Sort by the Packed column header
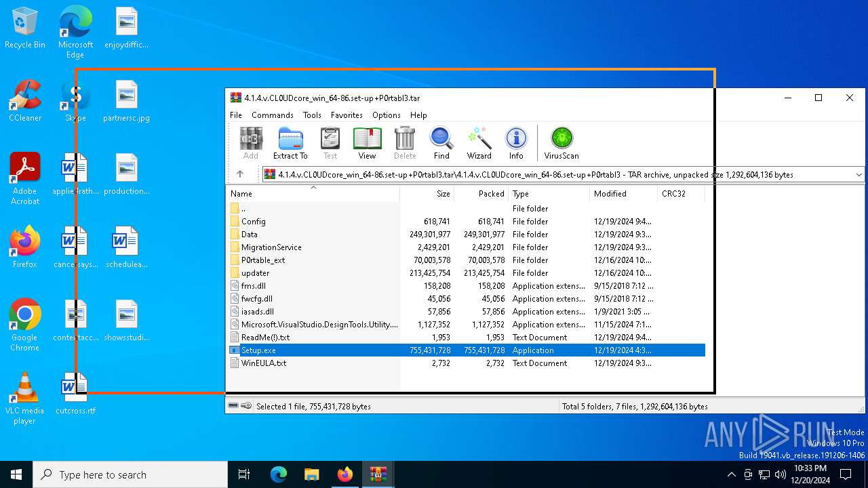Screen dimensions: 868x488 pyautogui.click(x=481, y=194)
